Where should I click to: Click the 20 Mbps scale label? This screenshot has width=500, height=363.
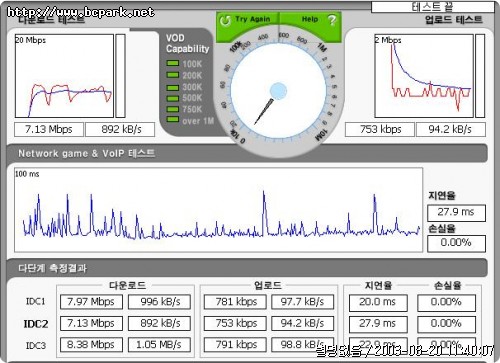(31, 40)
